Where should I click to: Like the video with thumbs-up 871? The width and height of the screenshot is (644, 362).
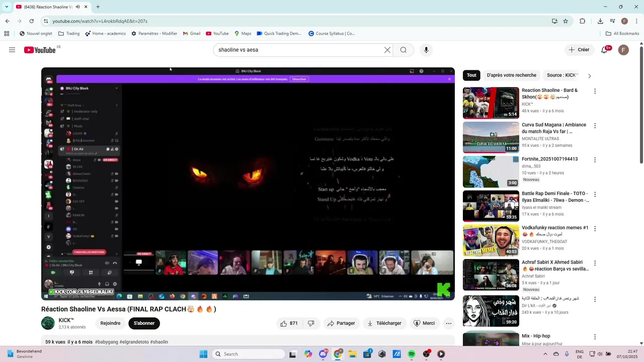289,323
